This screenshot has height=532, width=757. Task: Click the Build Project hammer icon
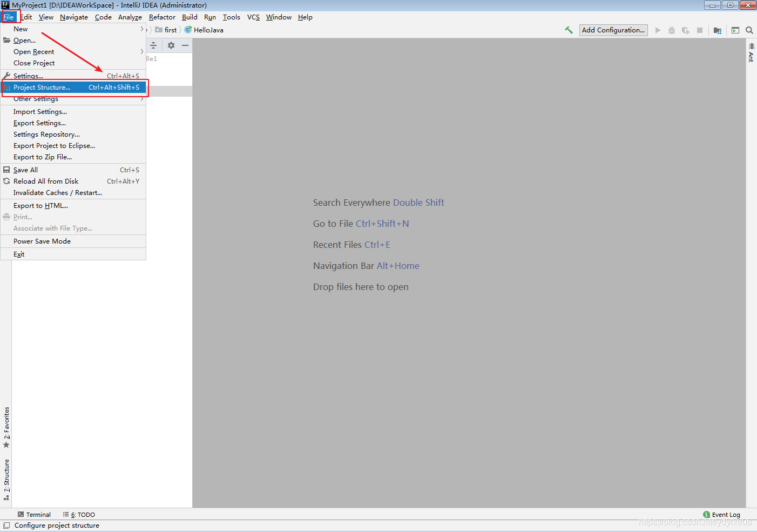point(569,30)
